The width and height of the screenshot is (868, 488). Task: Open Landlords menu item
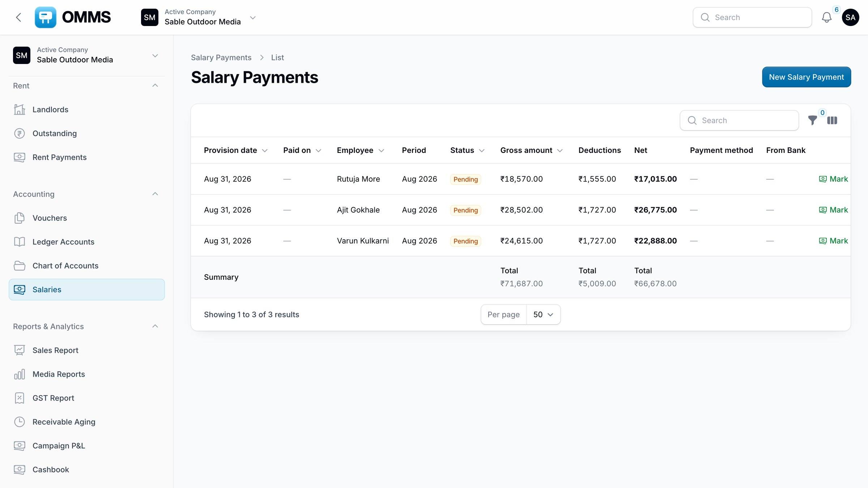click(87, 110)
